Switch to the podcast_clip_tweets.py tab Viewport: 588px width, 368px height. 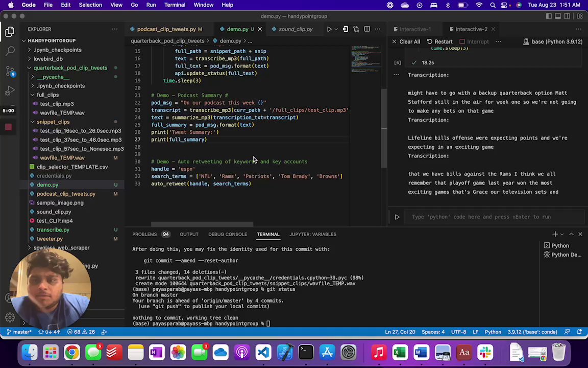pyautogui.click(x=166, y=29)
